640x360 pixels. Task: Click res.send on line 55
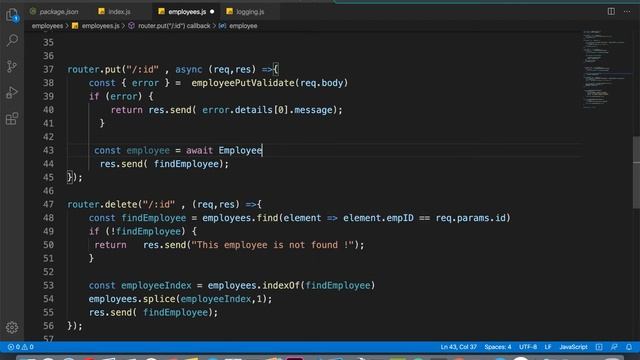(x=110, y=312)
